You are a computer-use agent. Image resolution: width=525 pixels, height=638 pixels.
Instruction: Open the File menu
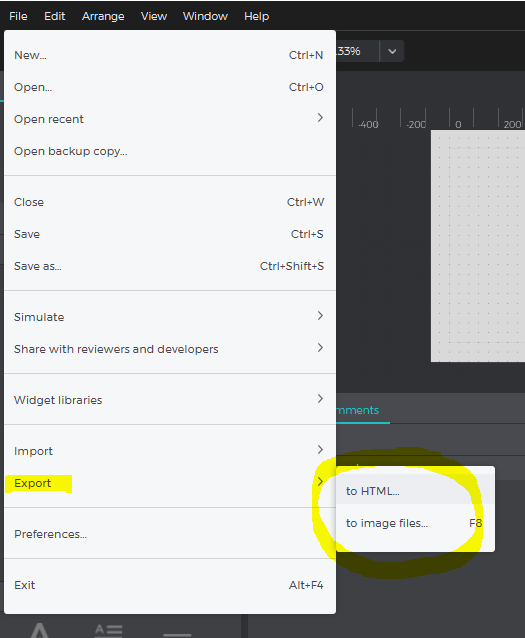[x=18, y=16]
